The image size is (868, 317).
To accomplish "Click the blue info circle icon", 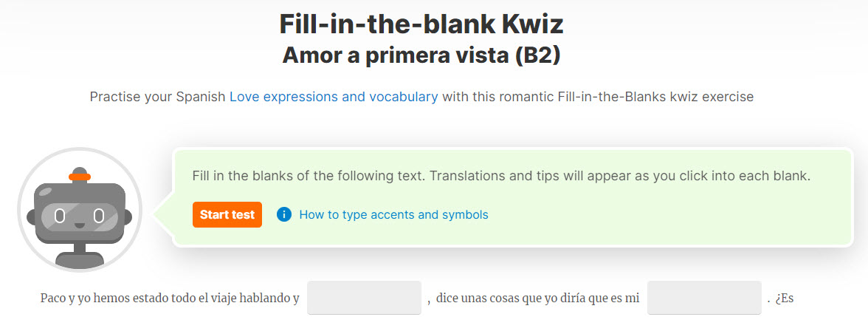I will coord(284,214).
